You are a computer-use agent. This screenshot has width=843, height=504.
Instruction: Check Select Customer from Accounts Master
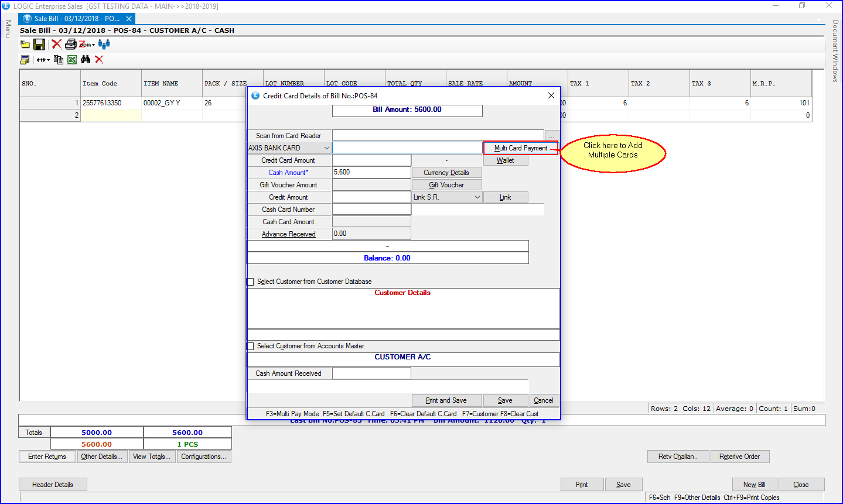[x=251, y=346]
